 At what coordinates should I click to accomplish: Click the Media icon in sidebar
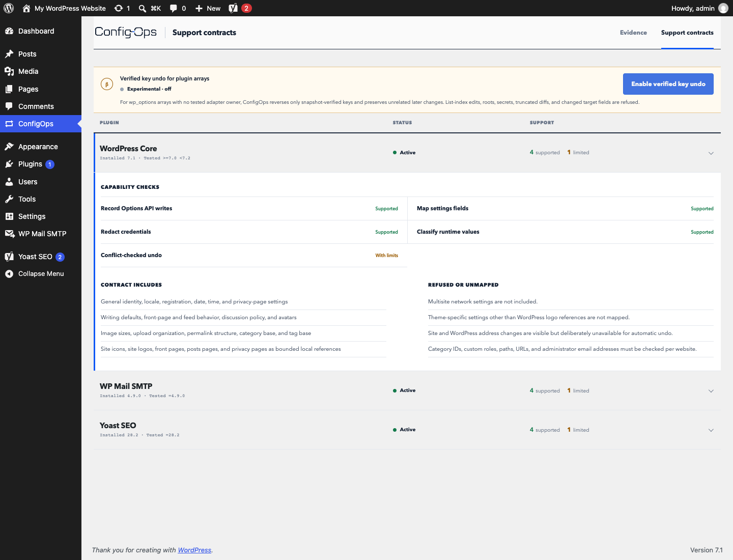[9, 71]
